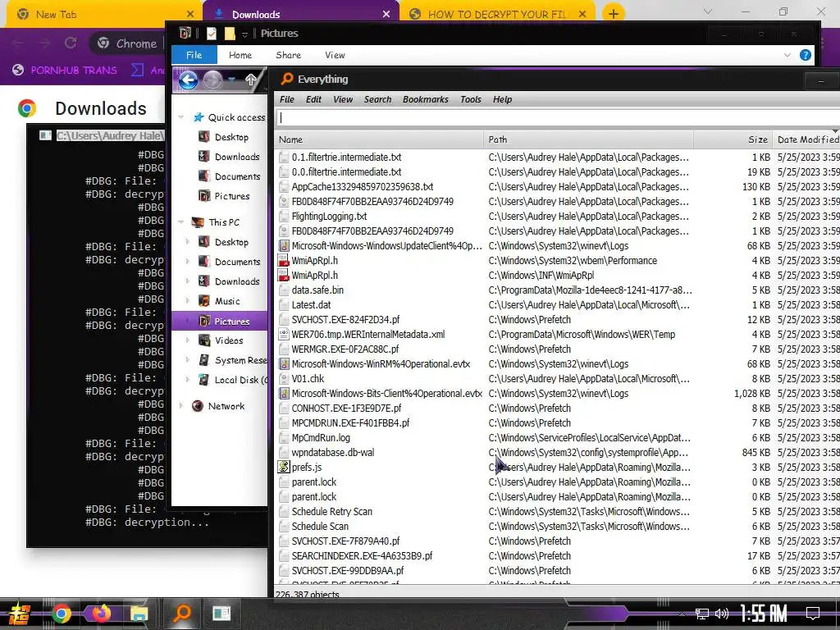
Task: Sort results by Name column header
Action: pos(379,139)
